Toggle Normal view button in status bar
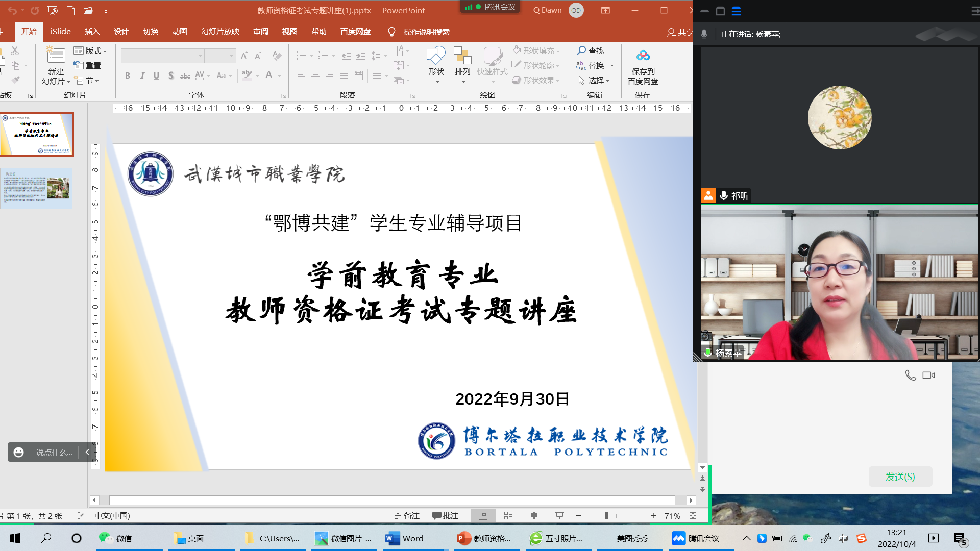Image resolution: width=980 pixels, height=551 pixels. click(x=483, y=516)
